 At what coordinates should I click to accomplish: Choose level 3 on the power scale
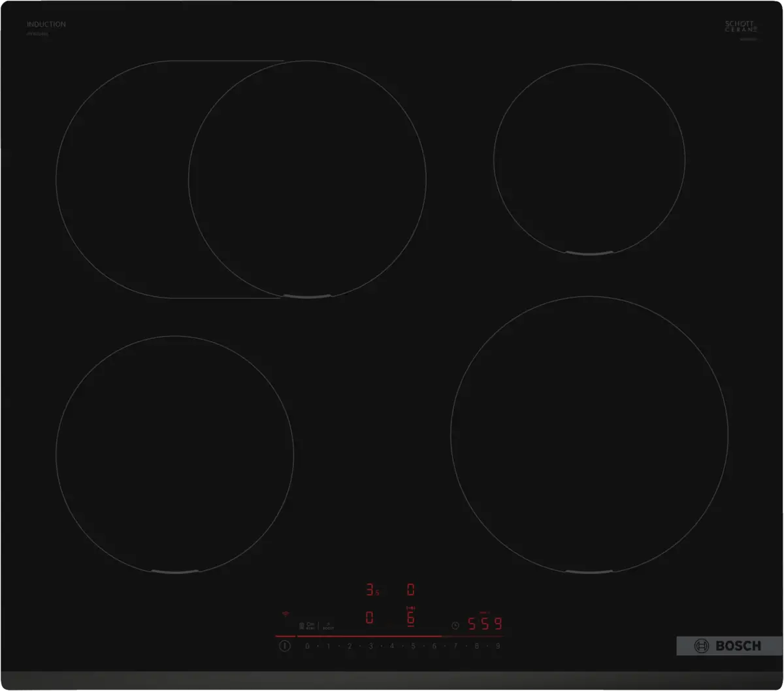(x=370, y=646)
